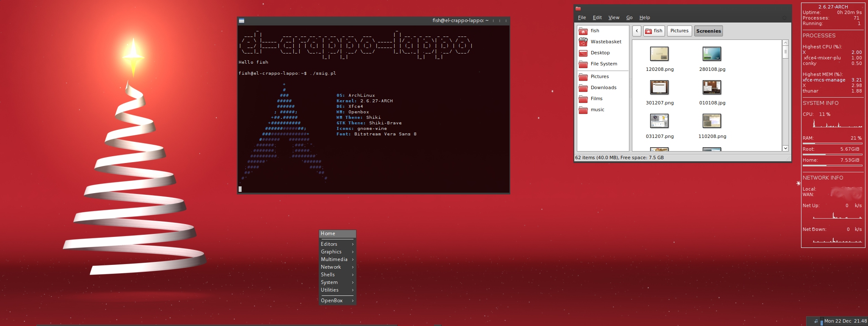
Task: Select File System in the side pane
Action: [x=604, y=64]
